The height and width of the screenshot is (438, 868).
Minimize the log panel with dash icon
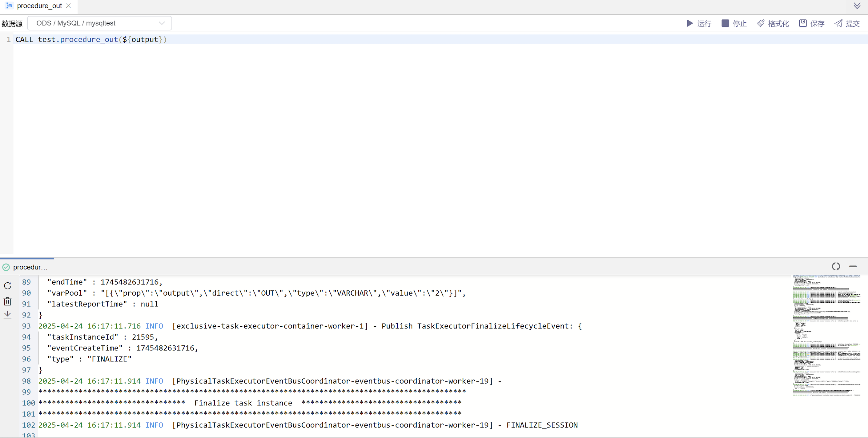point(853,267)
